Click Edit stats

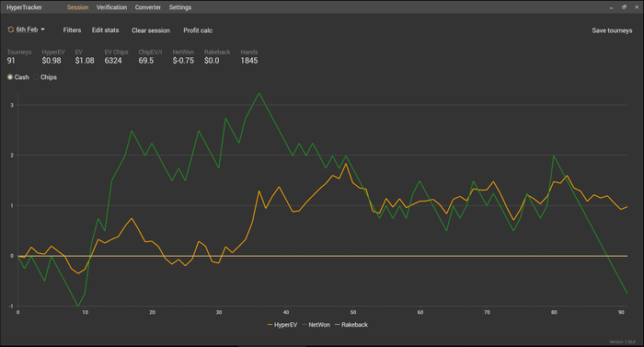tap(105, 30)
